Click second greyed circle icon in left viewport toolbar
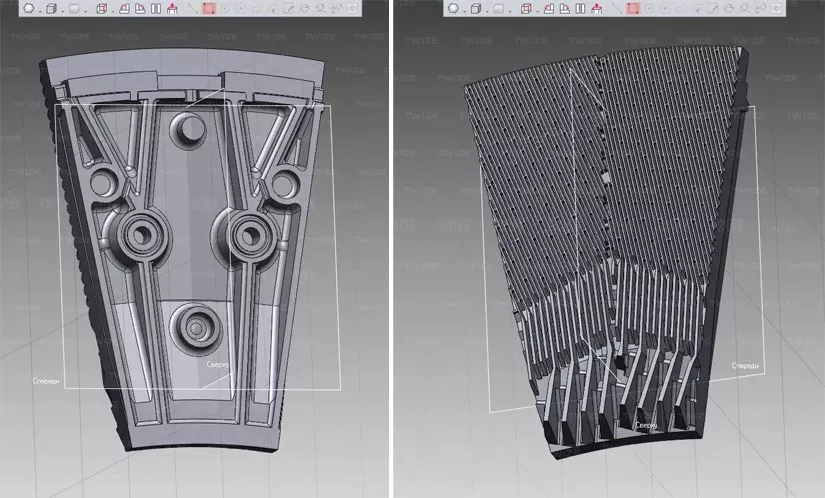Screen dimensions: 825x498 240,8
